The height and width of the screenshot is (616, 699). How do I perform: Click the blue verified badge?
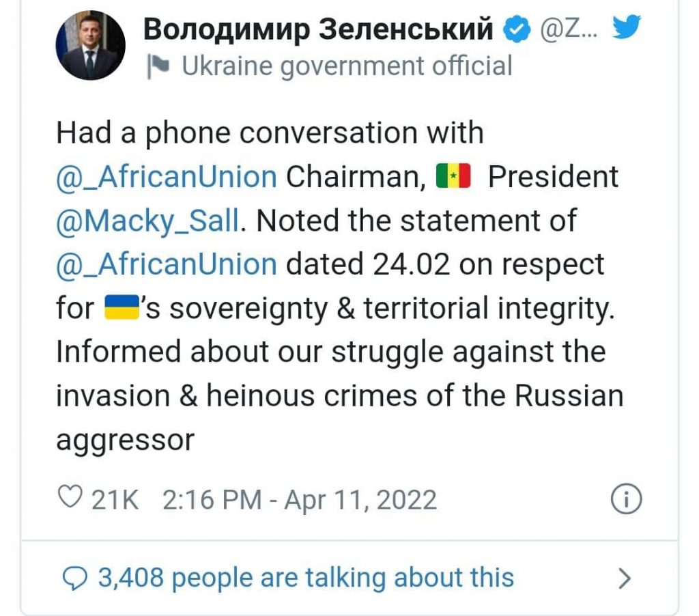[x=517, y=29]
